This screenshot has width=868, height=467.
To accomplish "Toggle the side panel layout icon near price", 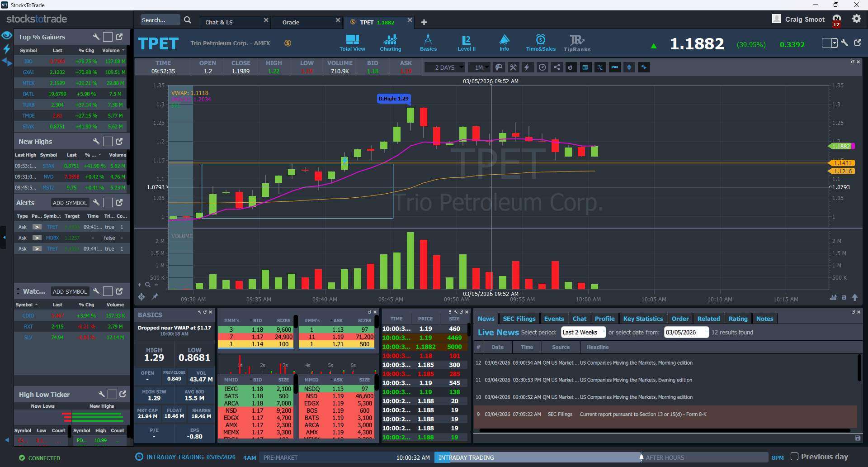I will pos(829,43).
